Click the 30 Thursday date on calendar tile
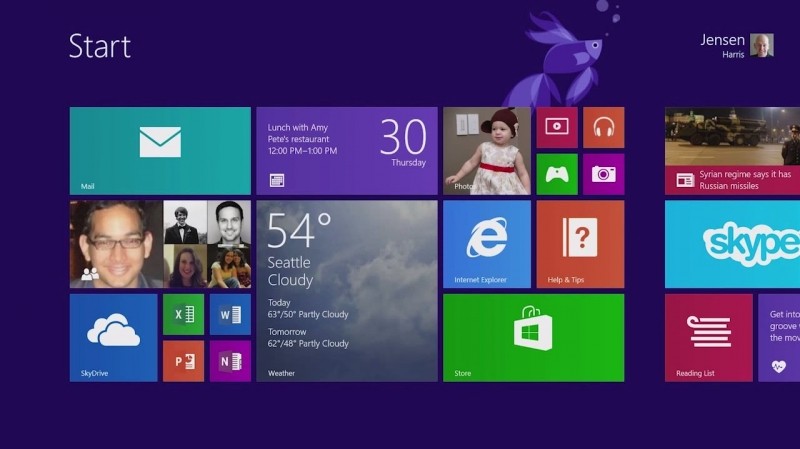The height and width of the screenshot is (449, 800). point(404,142)
